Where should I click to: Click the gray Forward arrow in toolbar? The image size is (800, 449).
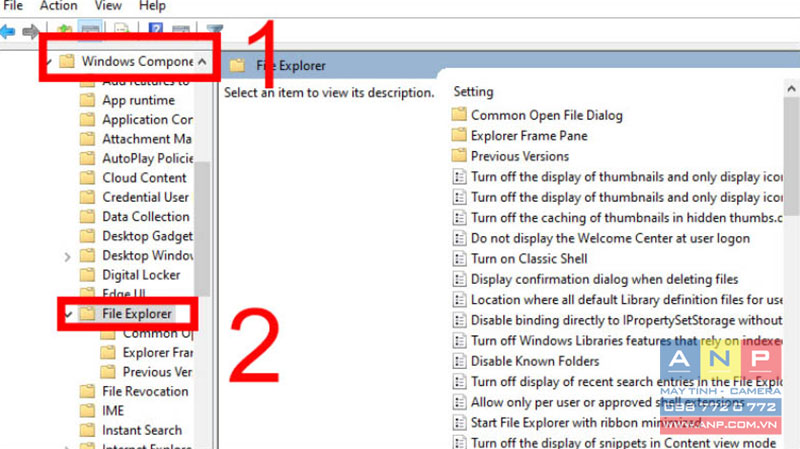click(x=31, y=32)
